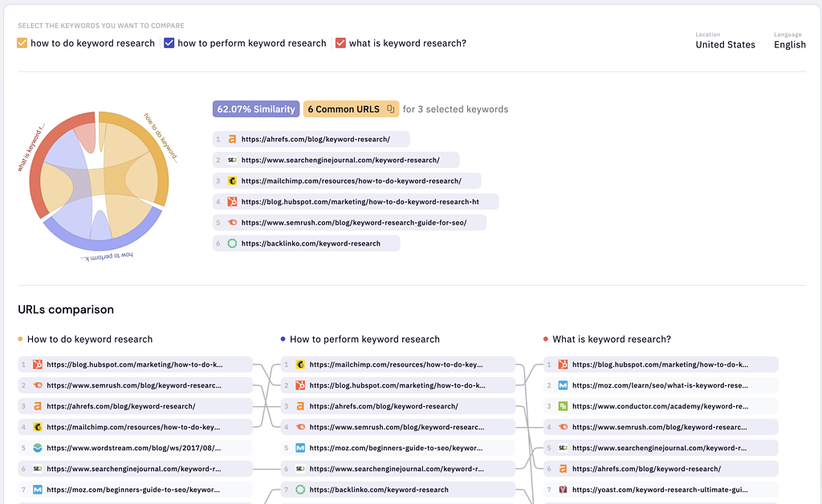Open yoast.com/keyword-research-ultimate-gui row
Viewport: 822px width, 504px height.
click(x=661, y=490)
